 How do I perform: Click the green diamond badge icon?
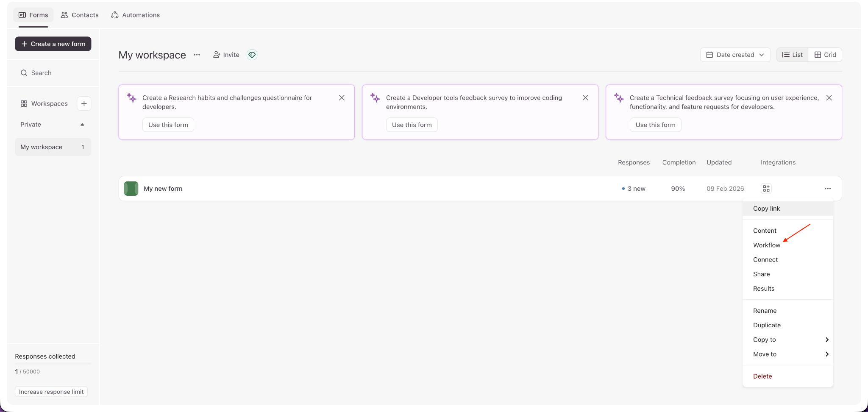coord(252,55)
